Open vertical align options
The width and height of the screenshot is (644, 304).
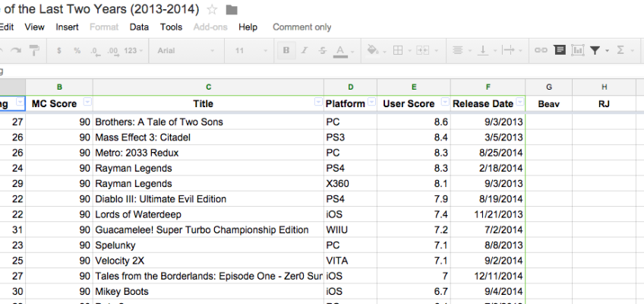pos(484,50)
